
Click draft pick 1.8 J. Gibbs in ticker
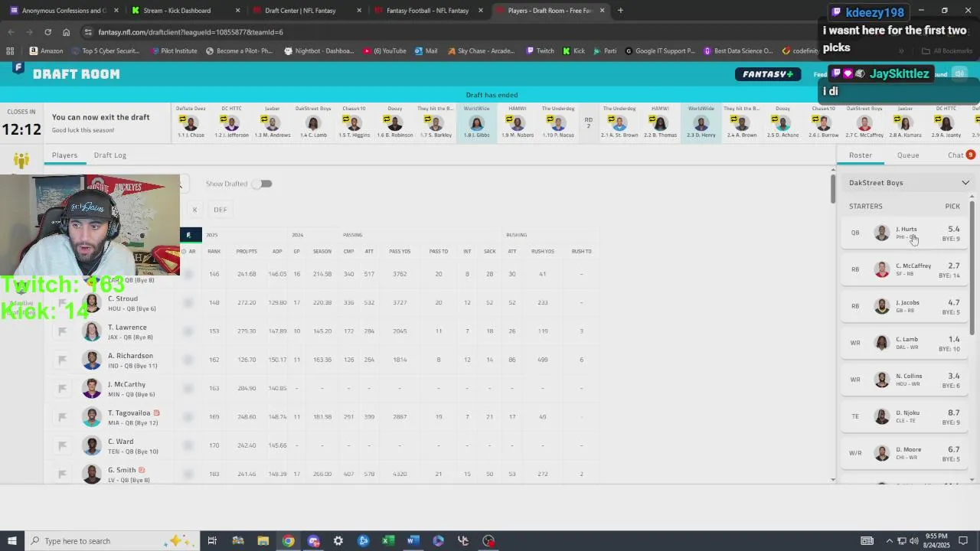coord(476,122)
